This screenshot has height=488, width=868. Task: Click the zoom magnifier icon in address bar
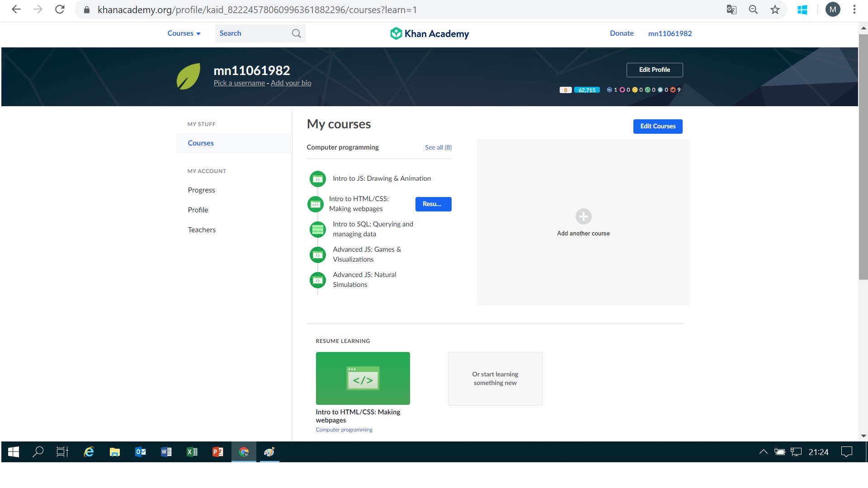(x=753, y=9)
